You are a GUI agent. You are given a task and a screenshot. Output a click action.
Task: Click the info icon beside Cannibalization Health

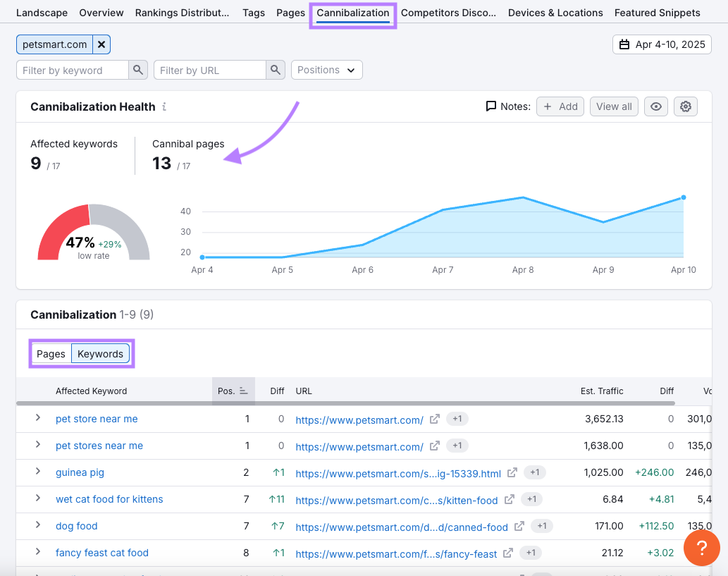coord(164,107)
